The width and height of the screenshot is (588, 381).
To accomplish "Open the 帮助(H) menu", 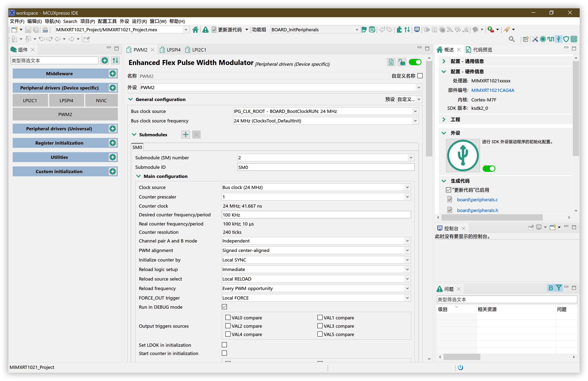I will coord(177,21).
